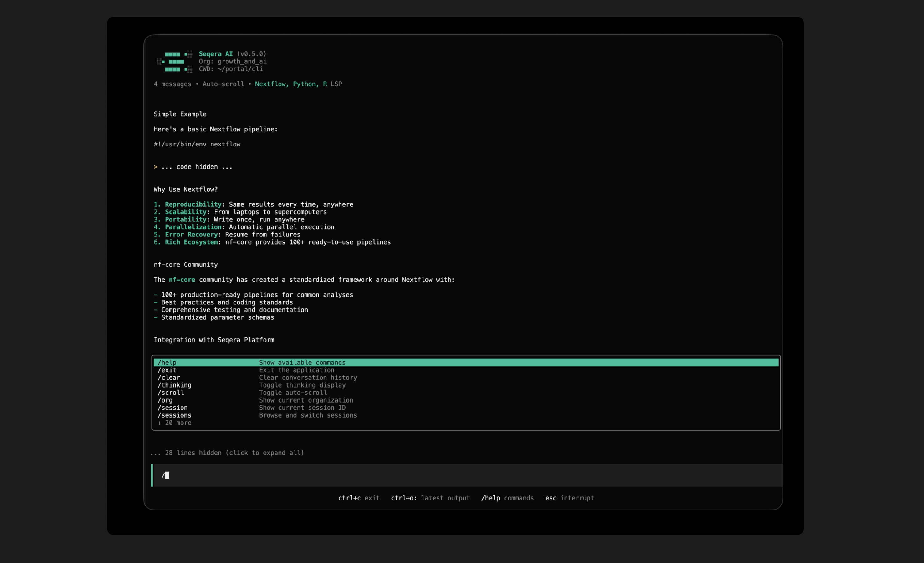
Task: Click the 'Error Recovery' list item
Action: pos(227,234)
